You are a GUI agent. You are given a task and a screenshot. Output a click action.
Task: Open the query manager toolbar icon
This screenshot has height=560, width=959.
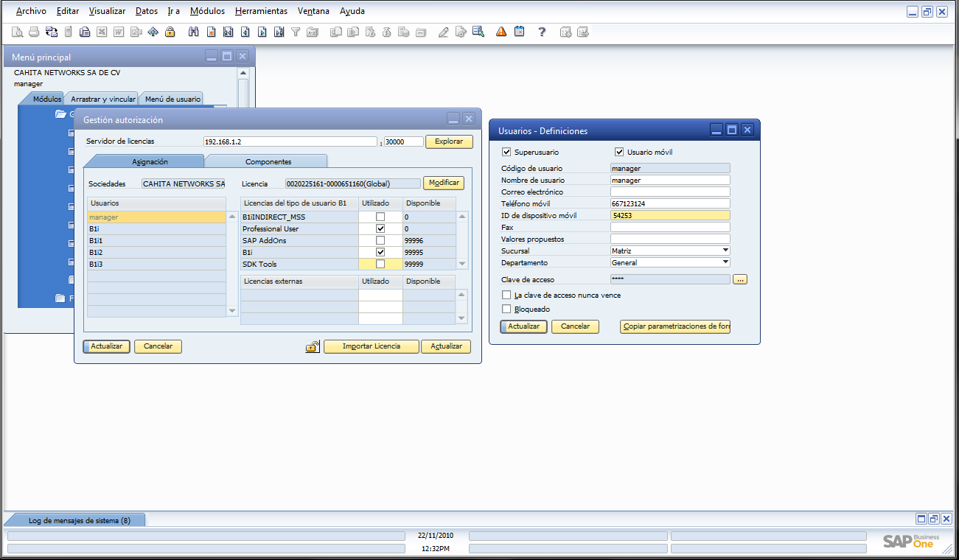(478, 32)
